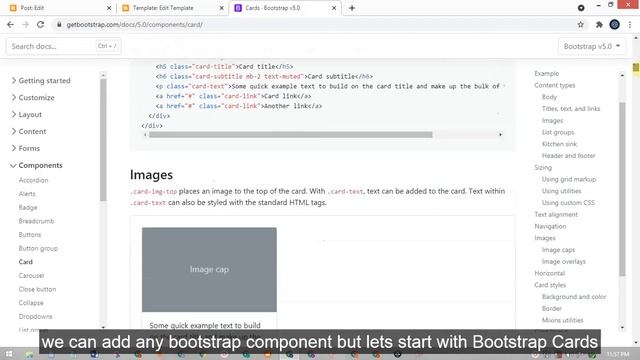Jump to Background and color section
The width and height of the screenshot is (640, 360).
pyautogui.click(x=573, y=297)
